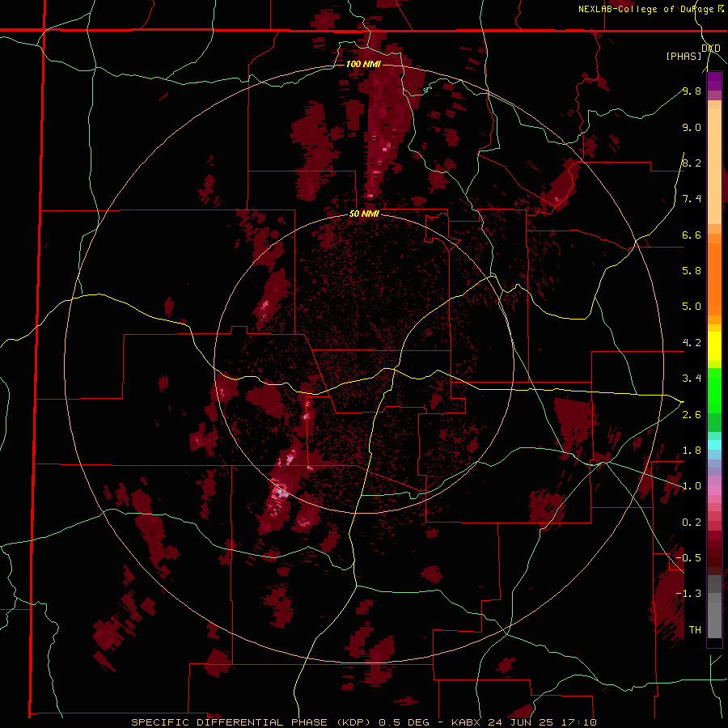Image resolution: width=728 pixels, height=728 pixels.
Task: Click the 17:10 timestamp in the caption
Action: coord(580,722)
